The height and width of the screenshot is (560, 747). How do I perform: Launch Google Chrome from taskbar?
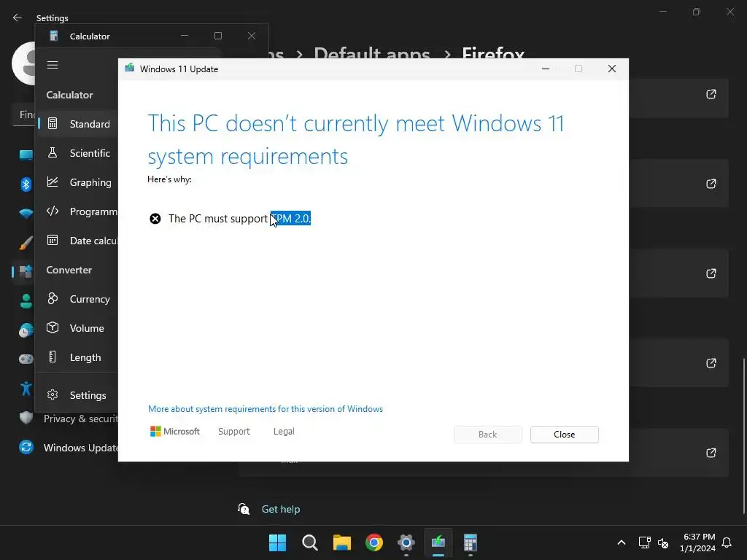tap(374, 542)
